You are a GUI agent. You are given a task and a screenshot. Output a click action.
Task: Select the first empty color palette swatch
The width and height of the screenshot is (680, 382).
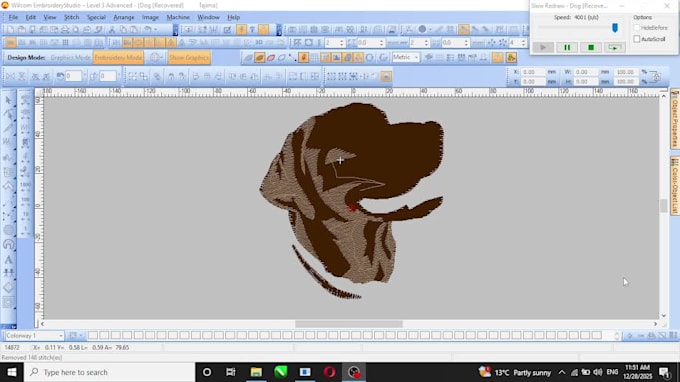click(92, 335)
